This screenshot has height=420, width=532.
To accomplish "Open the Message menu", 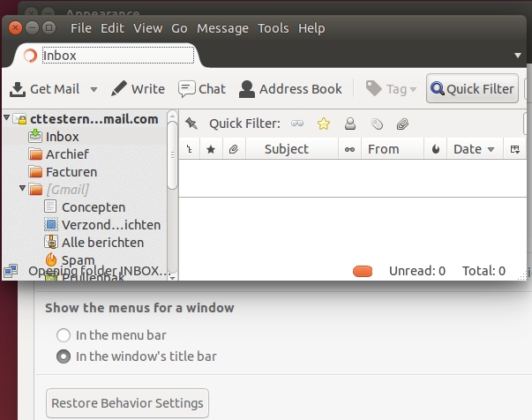I will point(222,28).
